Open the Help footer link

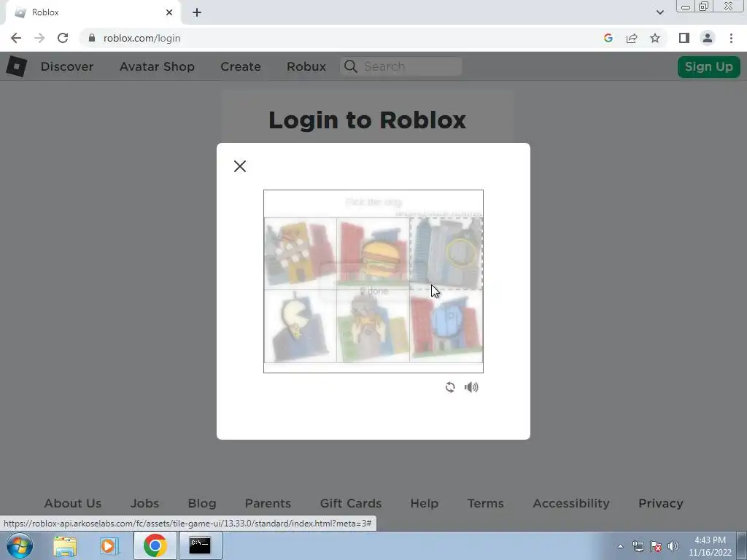(x=425, y=503)
